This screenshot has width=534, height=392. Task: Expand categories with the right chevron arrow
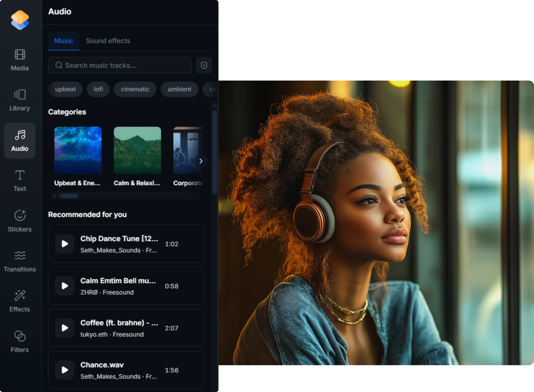point(201,161)
